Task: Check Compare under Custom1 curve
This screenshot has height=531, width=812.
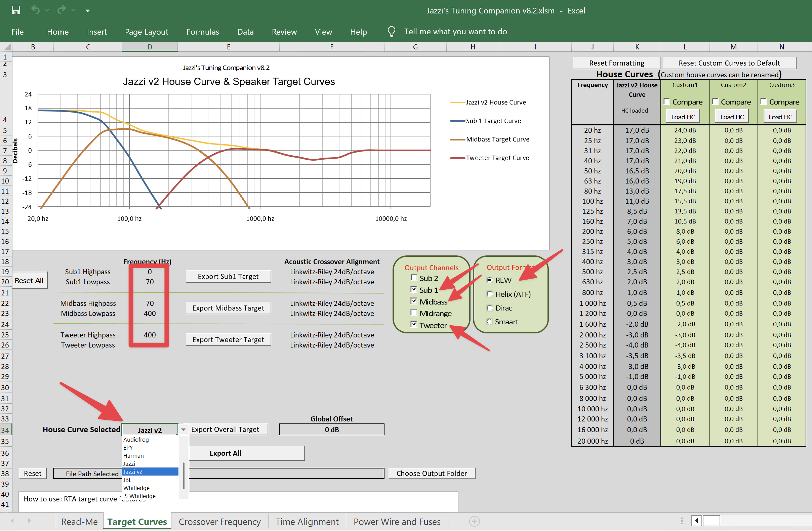Action: tap(667, 102)
